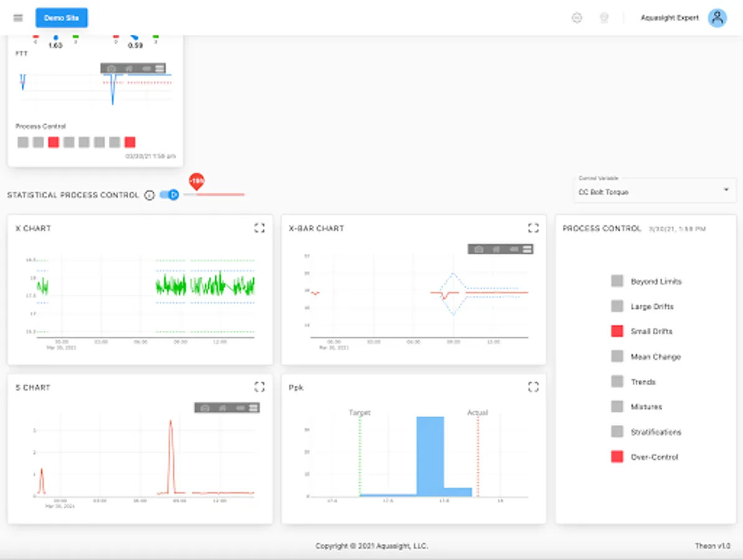Image resolution: width=743 pixels, height=560 pixels.
Task: Open the Control Variable dropdown
Action: point(655,190)
